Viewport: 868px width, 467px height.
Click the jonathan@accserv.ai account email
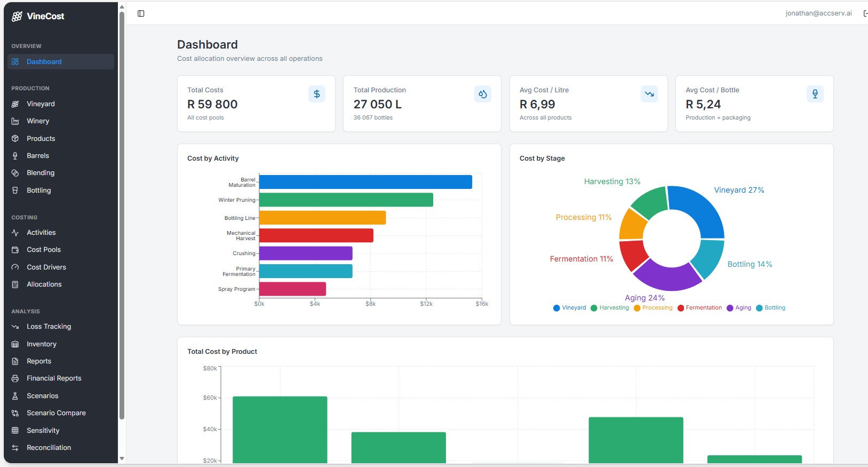(x=818, y=13)
